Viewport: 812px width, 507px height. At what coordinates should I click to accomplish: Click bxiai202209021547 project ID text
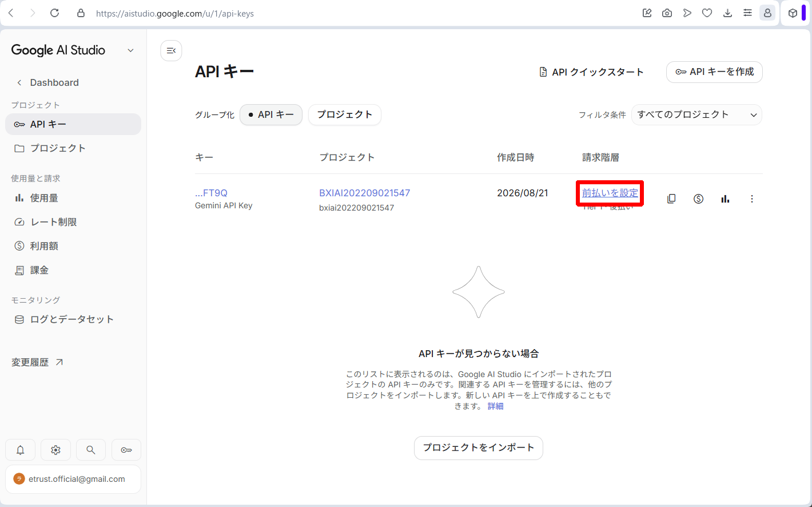[356, 208]
